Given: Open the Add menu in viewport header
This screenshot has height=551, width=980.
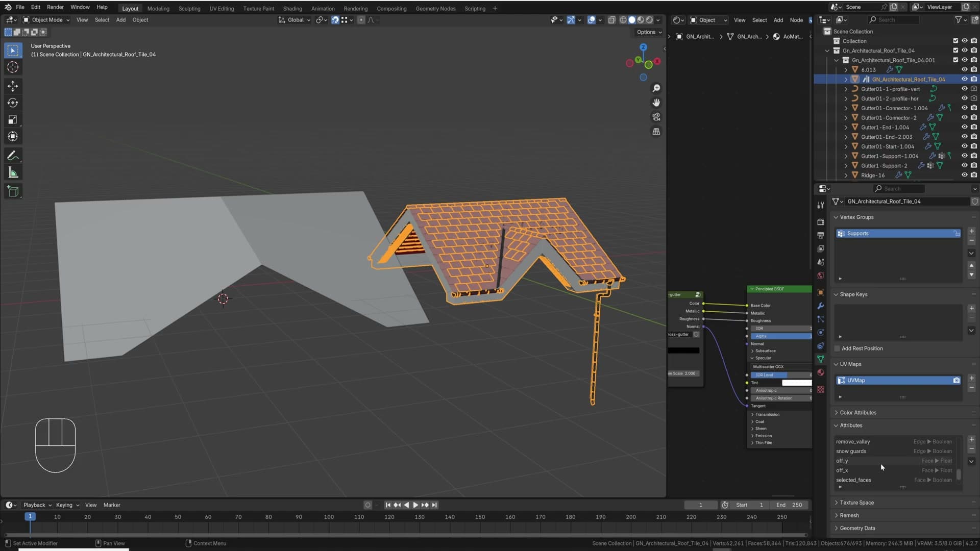Looking at the screenshot, I should tap(120, 20).
